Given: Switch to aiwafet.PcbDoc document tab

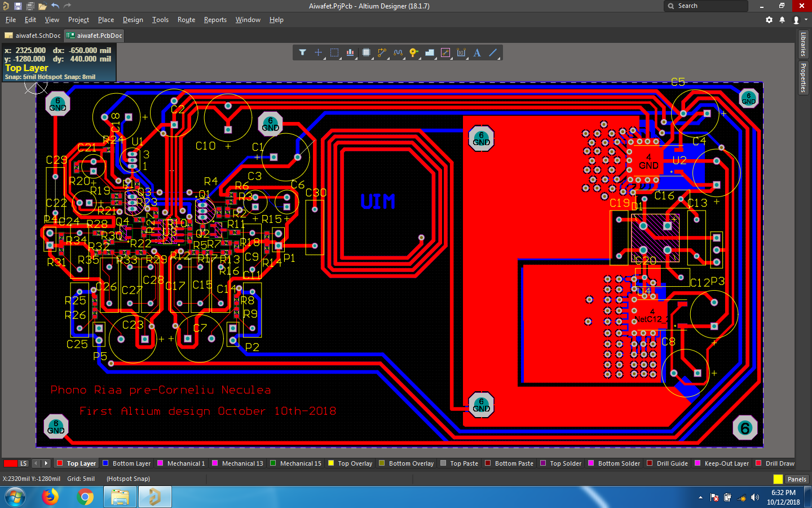Looking at the screenshot, I should [94, 36].
